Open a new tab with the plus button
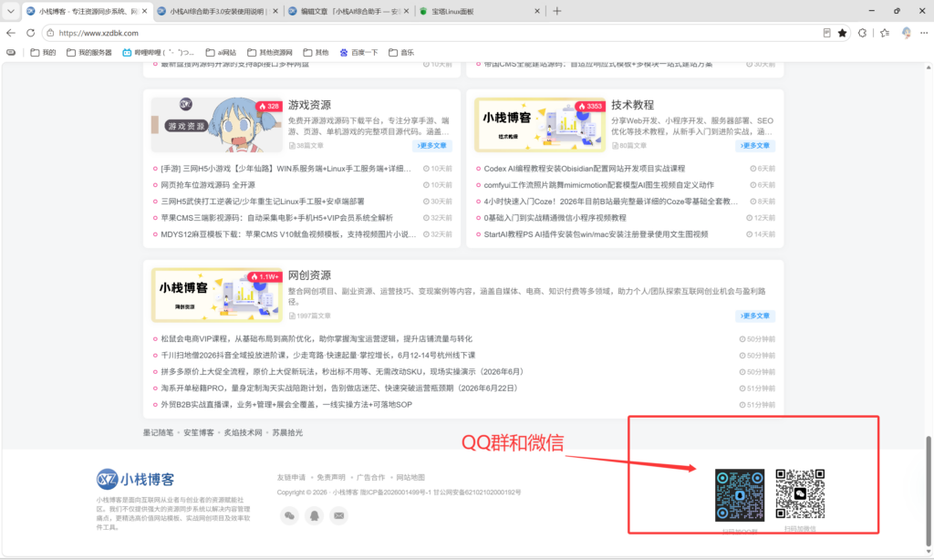The image size is (934, 560). click(557, 11)
